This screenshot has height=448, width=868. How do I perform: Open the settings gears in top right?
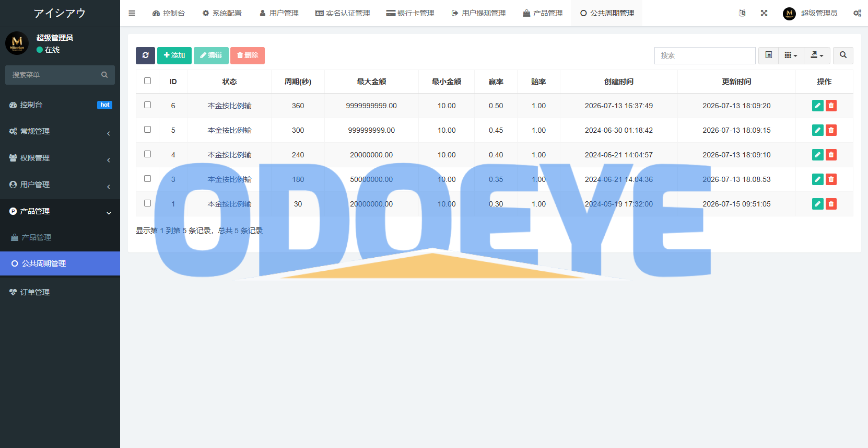[x=857, y=13]
